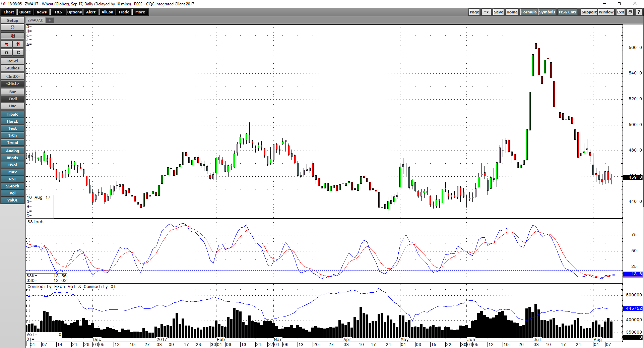Open the chart Setup button
Viewport: 644px width, 348px height.
click(12, 20)
